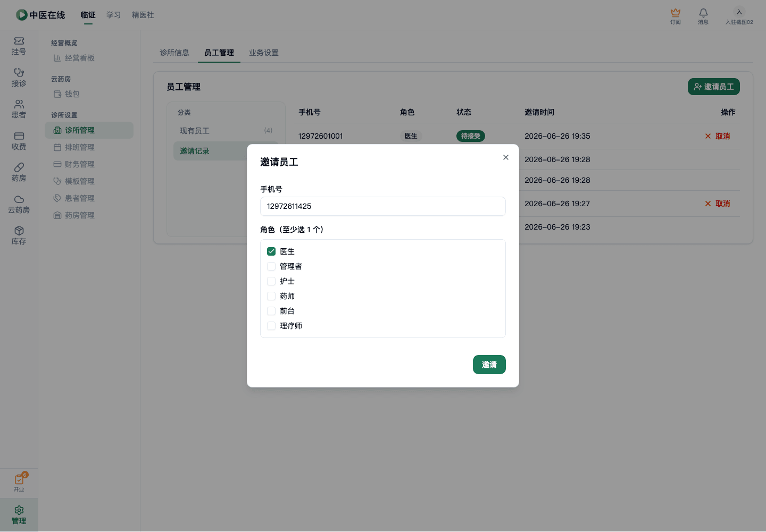766x532 pixels.
Task: Open the 管理 settings gear icon
Action: (19, 515)
